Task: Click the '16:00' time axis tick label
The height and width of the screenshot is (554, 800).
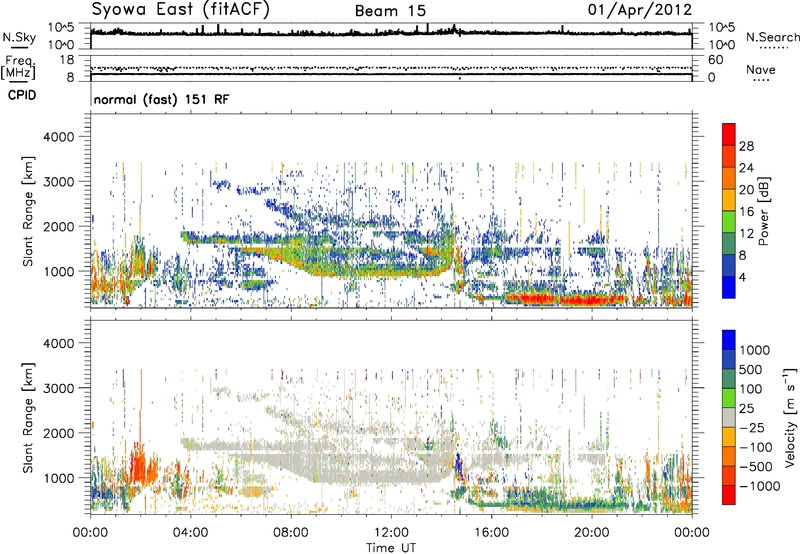Action: [x=491, y=533]
